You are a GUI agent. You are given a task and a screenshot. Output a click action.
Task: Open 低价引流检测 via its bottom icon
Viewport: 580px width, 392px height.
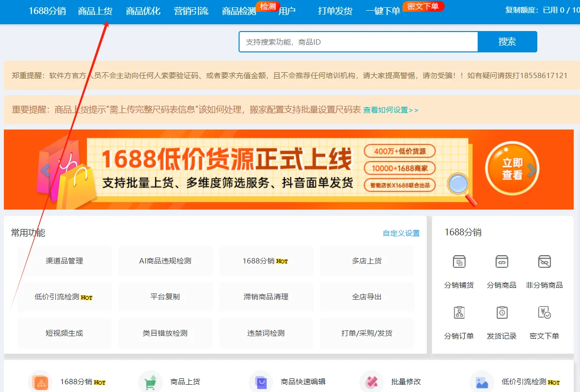pyautogui.click(x=481, y=381)
